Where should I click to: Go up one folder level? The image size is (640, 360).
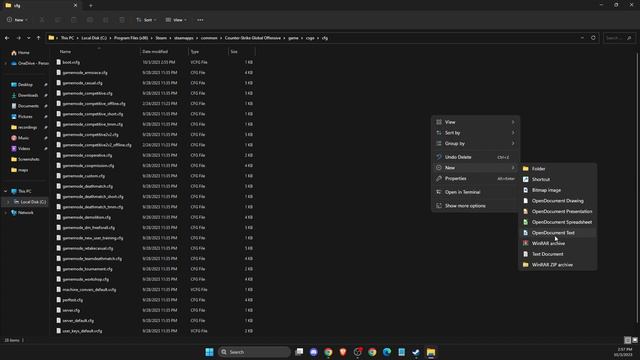38,38
